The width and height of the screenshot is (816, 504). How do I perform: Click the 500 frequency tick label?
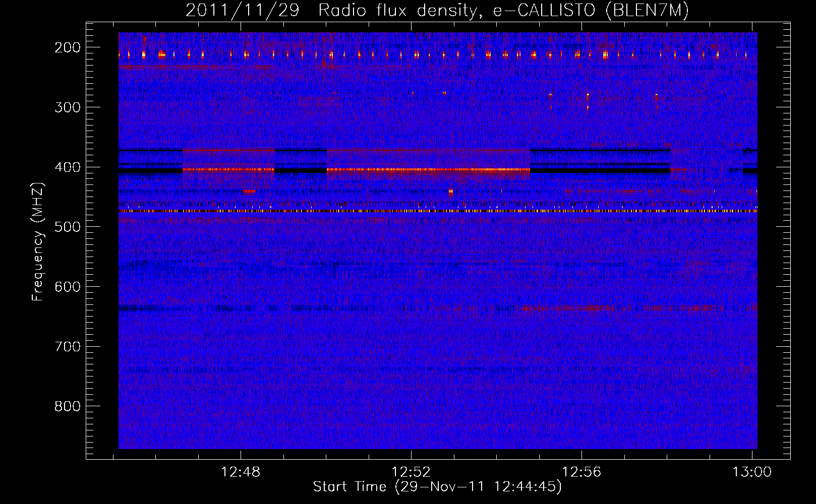(x=68, y=227)
